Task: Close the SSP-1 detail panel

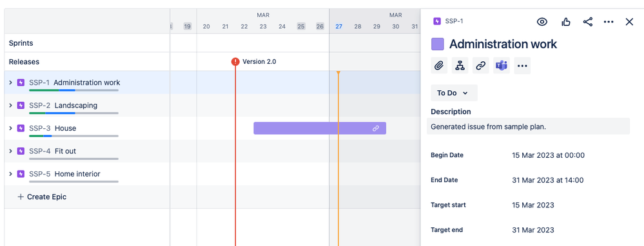Action: pyautogui.click(x=629, y=22)
